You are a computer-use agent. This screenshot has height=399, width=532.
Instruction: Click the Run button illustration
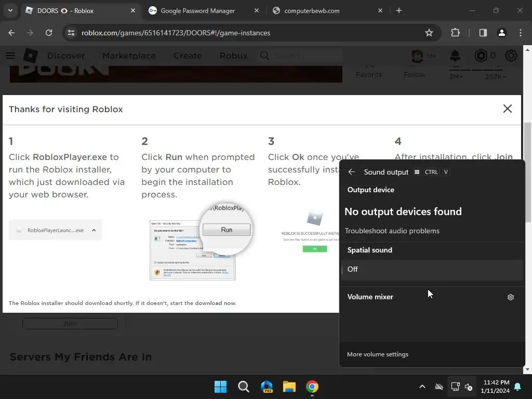[227, 230]
